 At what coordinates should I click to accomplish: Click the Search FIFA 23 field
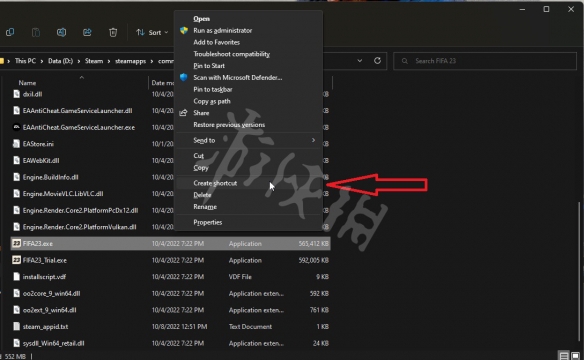pyautogui.click(x=485, y=61)
